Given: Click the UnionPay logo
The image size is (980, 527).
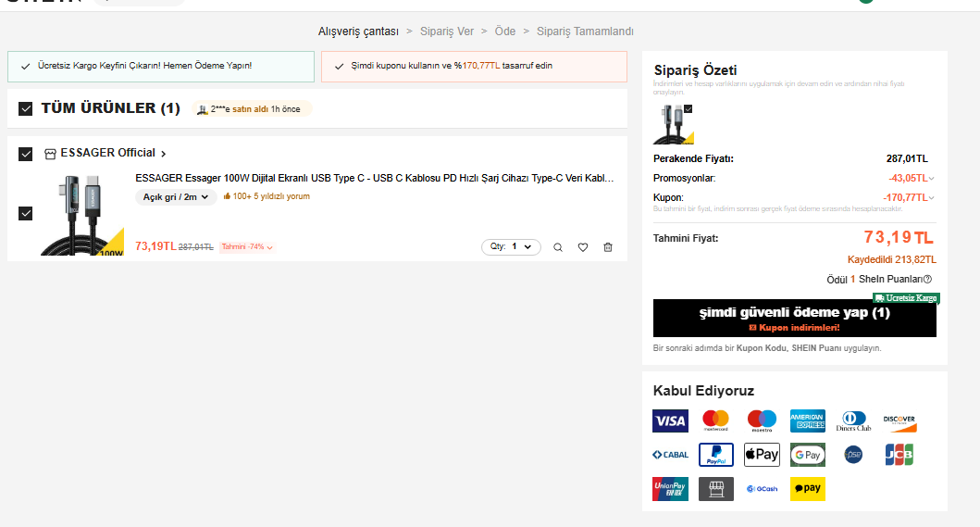Looking at the screenshot, I should (x=670, y=489).
